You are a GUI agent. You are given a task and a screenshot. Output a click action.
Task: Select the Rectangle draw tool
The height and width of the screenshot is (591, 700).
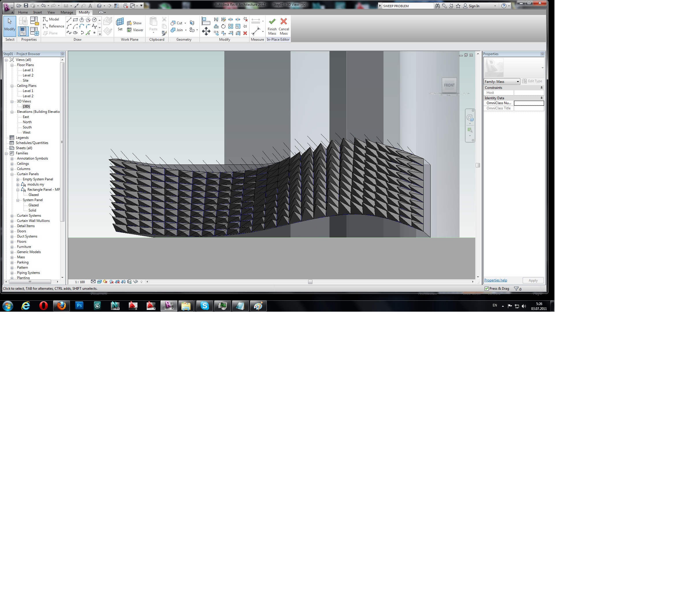(x=75, y=20)
